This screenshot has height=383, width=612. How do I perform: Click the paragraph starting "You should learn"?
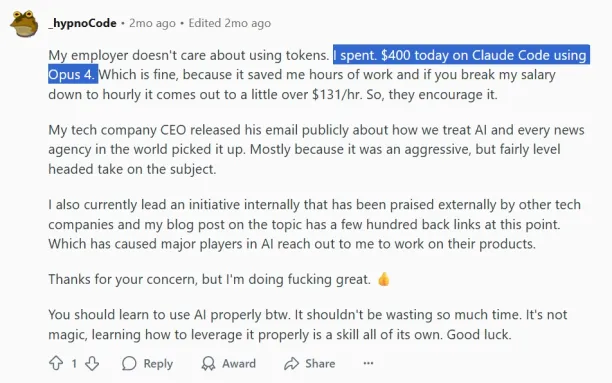click(308, 324)
